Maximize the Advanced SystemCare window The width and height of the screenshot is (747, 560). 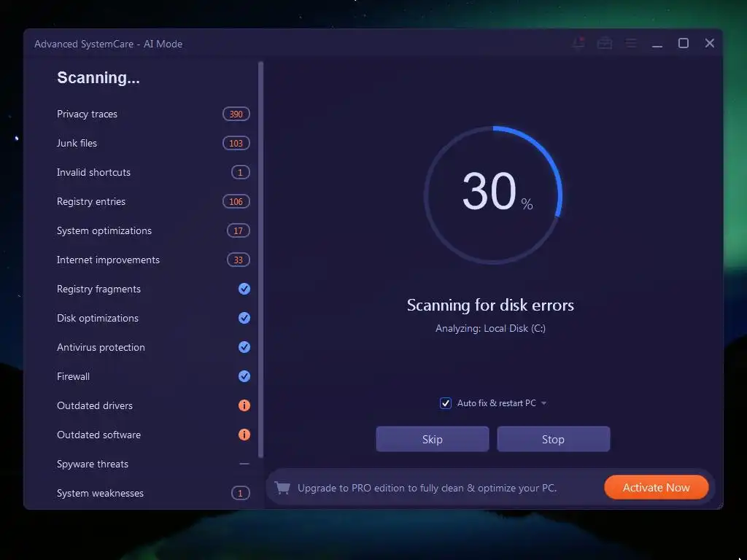click(x=684, y=43)
